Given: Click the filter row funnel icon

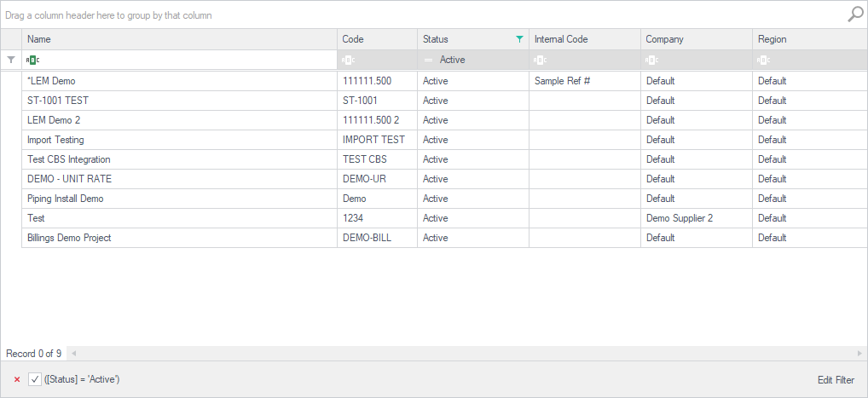Looking at the screenshot, I should point(10,60).
